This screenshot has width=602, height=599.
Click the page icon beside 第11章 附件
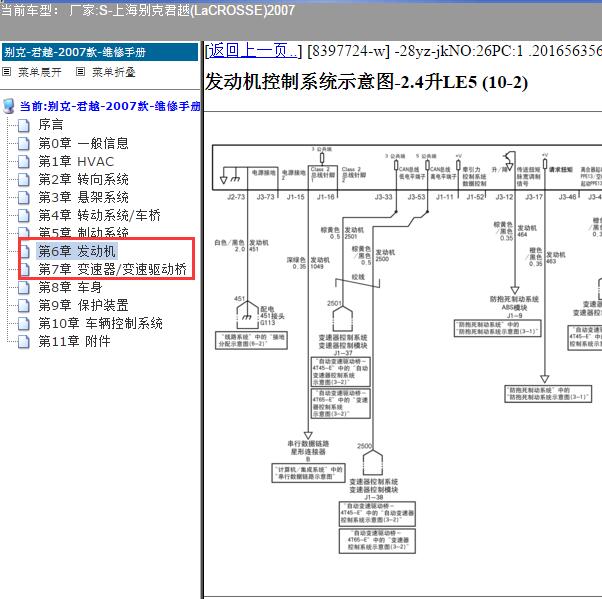(24, 342)
